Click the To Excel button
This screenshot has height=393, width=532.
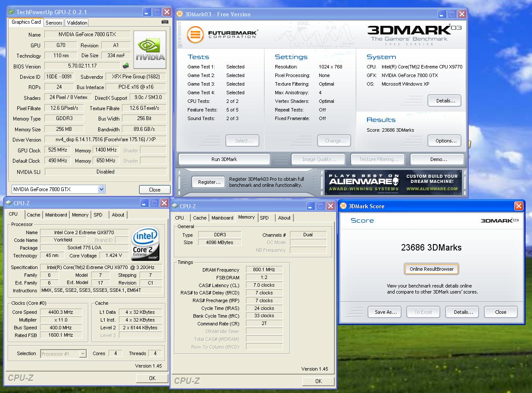coord(423,312)
